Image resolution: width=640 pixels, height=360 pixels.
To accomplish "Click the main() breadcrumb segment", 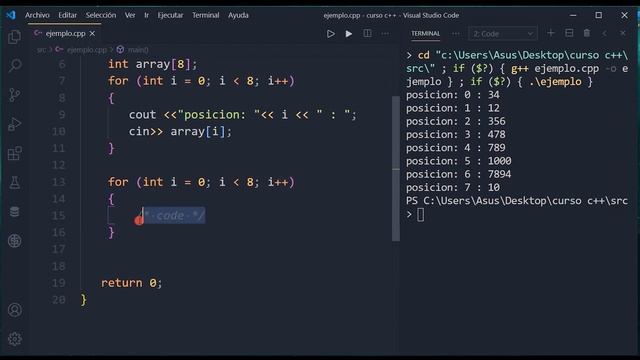I will (x=138, y=50).
